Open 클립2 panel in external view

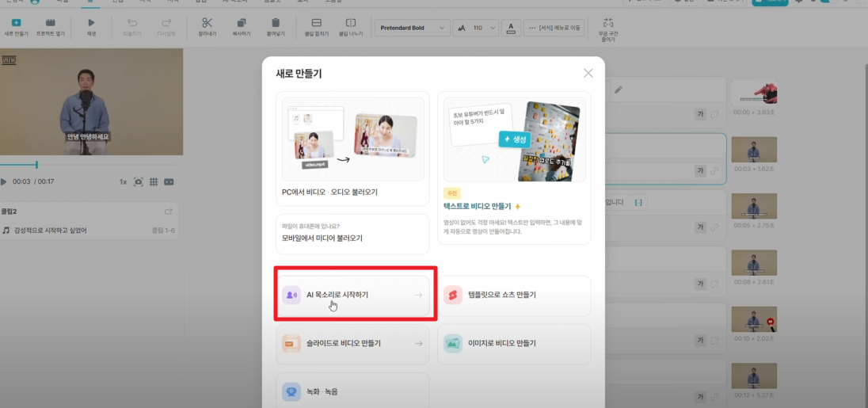pyautogui.click(x=168, y=212)
